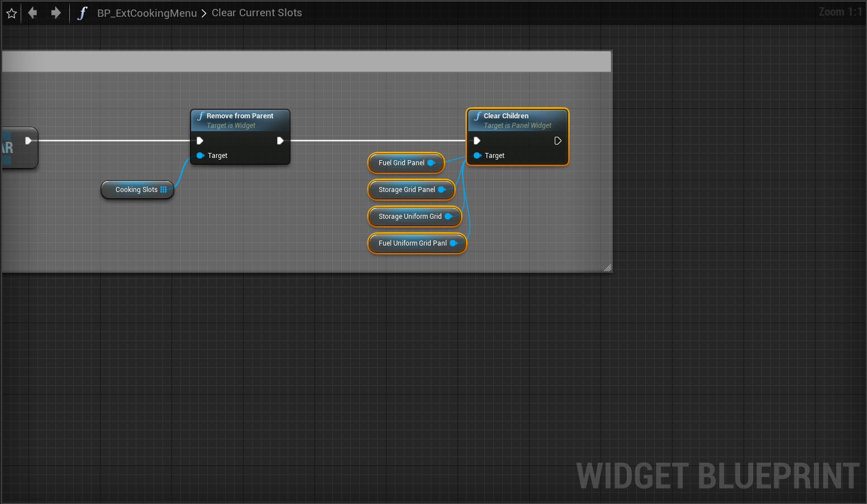Click the Storage Grid Panel output pin
The image size is (867, 504).
[x=441, y=190]
